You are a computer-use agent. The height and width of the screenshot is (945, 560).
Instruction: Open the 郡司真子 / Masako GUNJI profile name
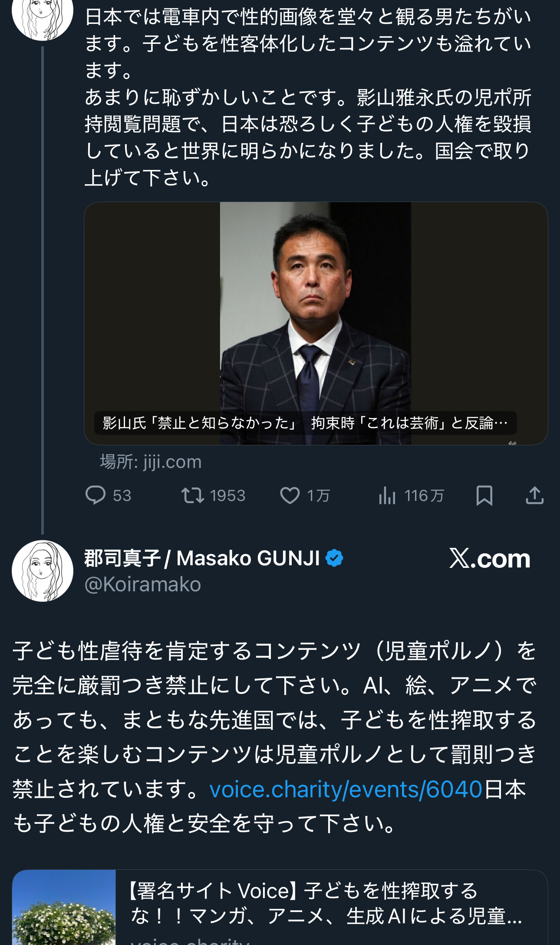pyautogui.click(x=202, y=558)
